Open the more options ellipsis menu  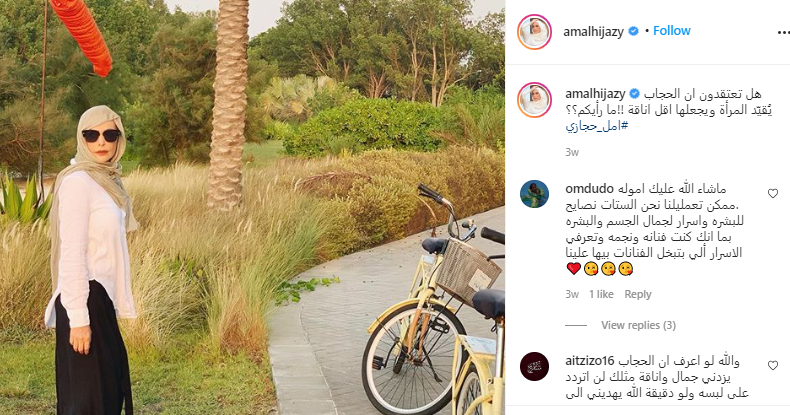(783, 32)
